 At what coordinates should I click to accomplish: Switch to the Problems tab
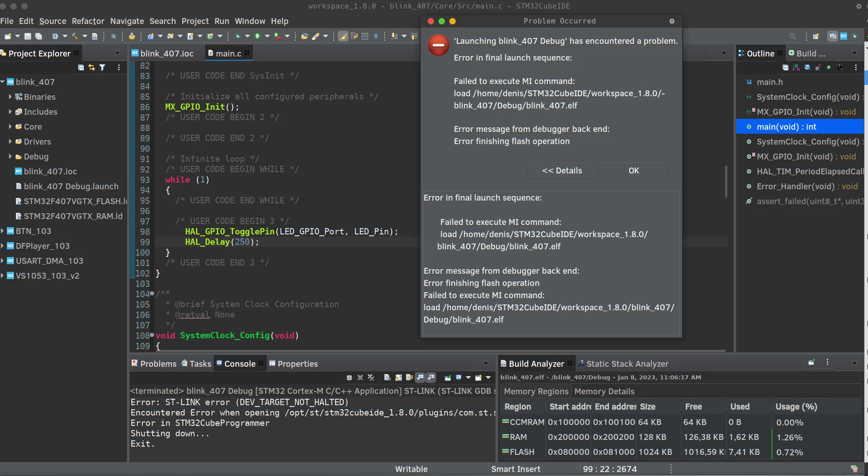(154, 364)
